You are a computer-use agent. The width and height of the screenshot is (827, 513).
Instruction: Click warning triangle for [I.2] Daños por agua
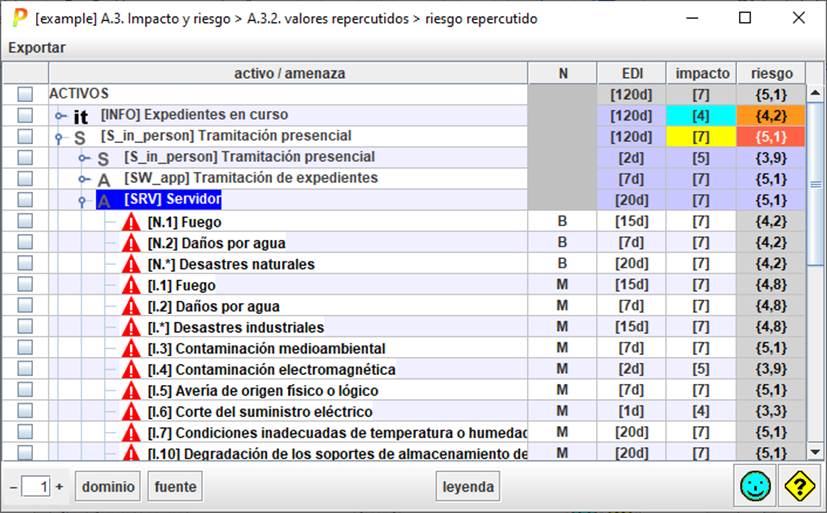(x=132, y=306)
